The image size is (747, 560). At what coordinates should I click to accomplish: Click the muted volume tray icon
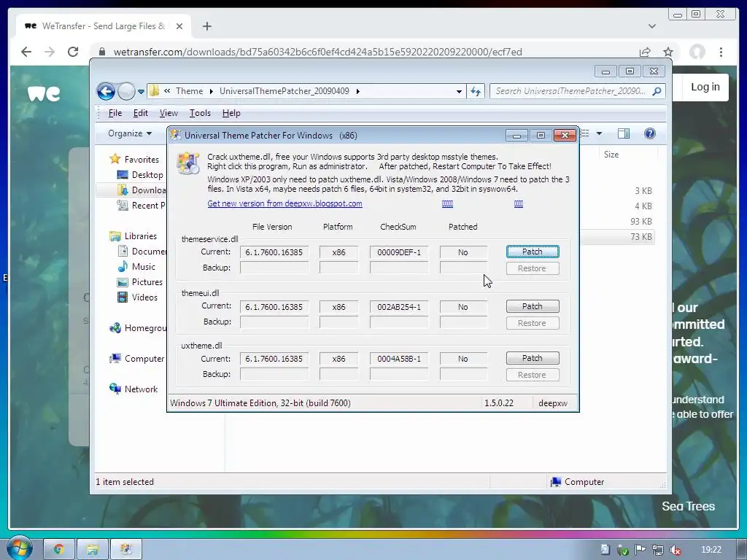675,550
